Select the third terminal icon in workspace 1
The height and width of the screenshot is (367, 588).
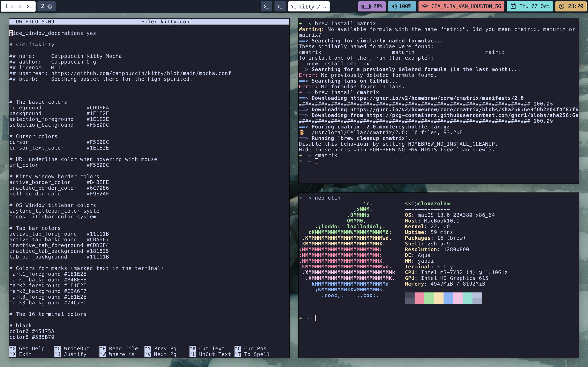[x=29, y=6]
